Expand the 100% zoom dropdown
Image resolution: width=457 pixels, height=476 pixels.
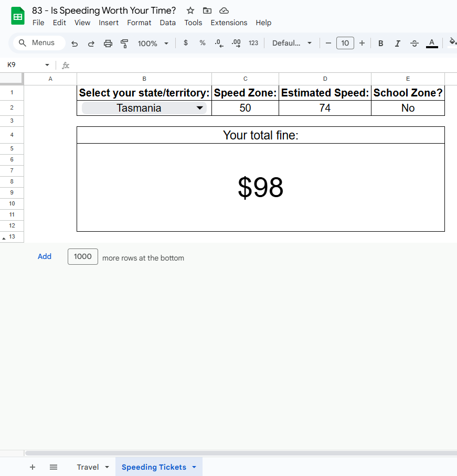point(153,44)
